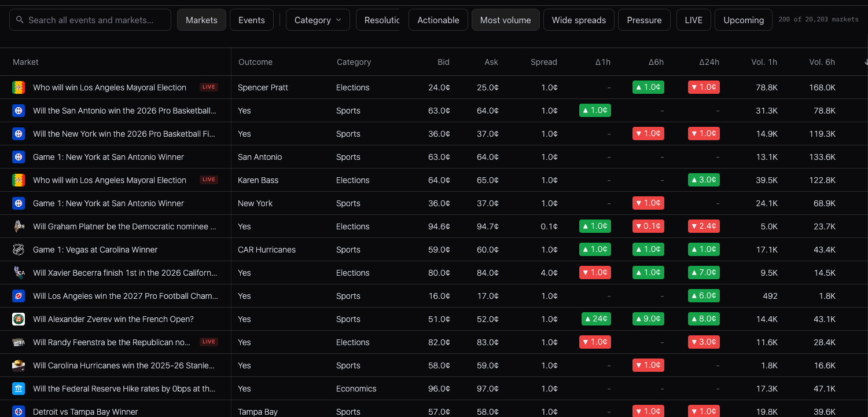Image resolution: width=868 pixels, height=417 pixels.
Task: Open the Category dropdown filter
Action: click(318, 20)
